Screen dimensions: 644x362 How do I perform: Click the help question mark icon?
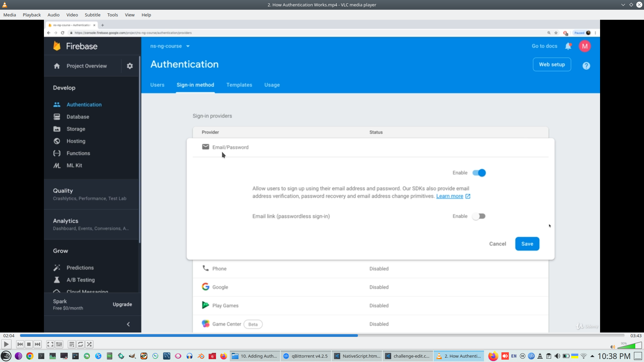586,66
